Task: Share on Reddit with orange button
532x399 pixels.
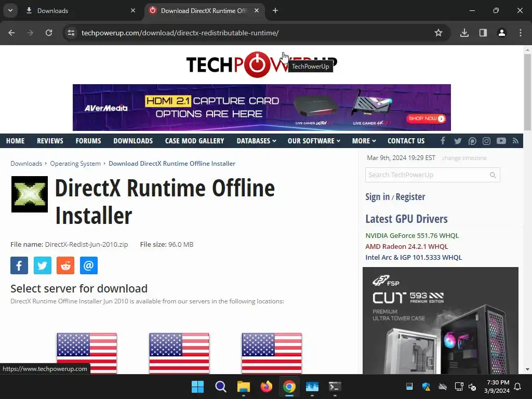Action: point(65,265)
